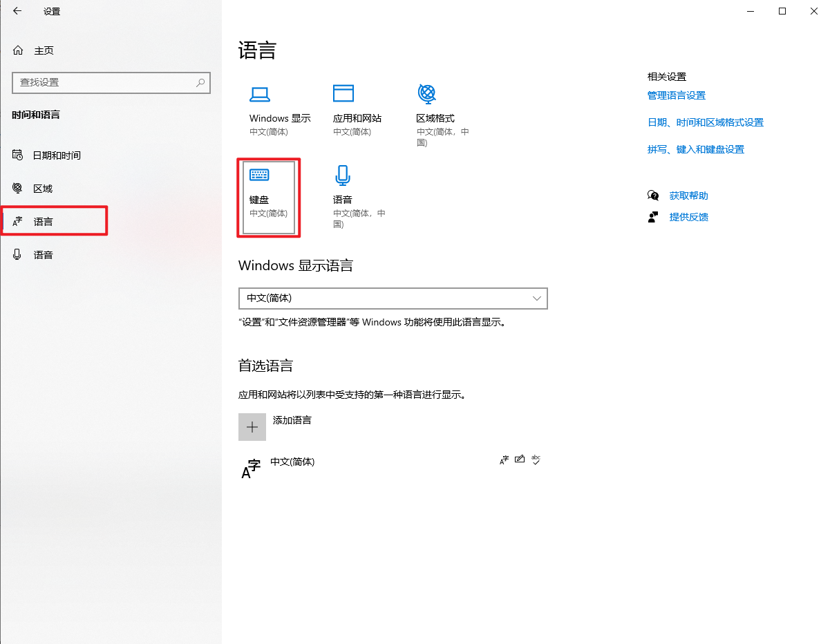The width and height of the screenshot is (830, 644).
Task: Click the 日期和时间 calendar clock icon
Action: [x=18, y=155]
